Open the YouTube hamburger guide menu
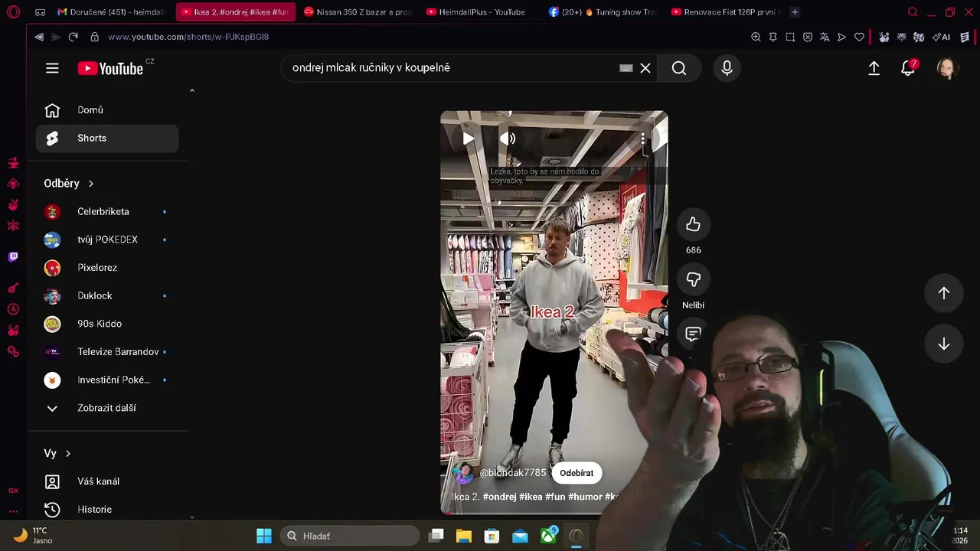The image size is (980, 551). coord(52,68)
